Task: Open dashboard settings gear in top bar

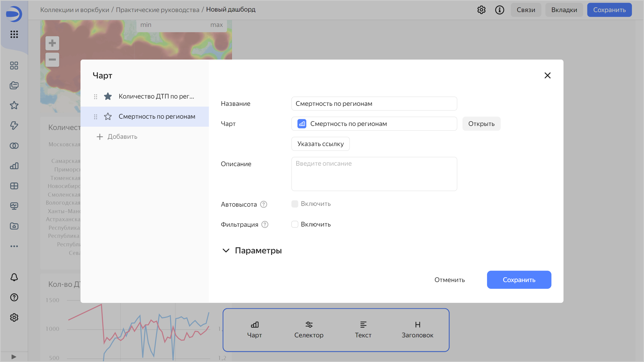Action: [481, 10]
